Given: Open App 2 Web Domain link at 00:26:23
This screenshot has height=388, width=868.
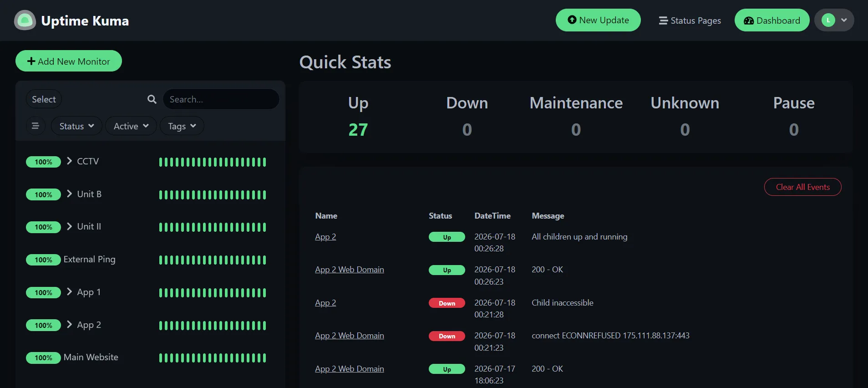Looking at the screenshot, I should click(350, 270).
